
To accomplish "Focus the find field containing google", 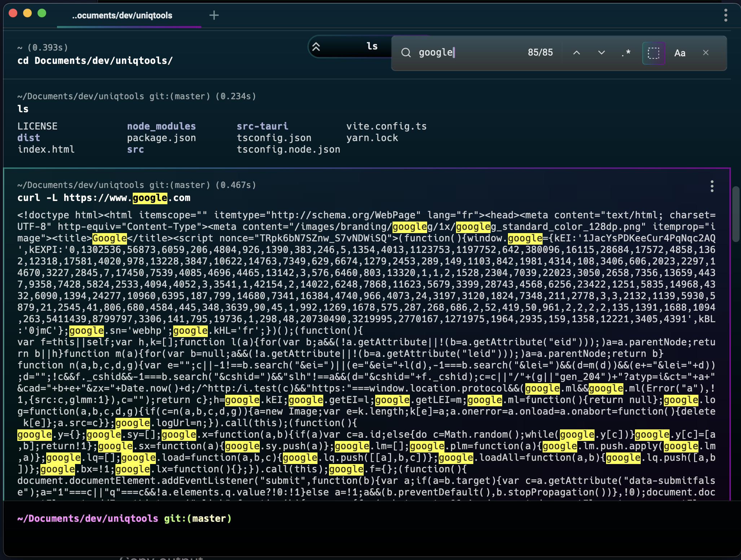I will point(469,53).
